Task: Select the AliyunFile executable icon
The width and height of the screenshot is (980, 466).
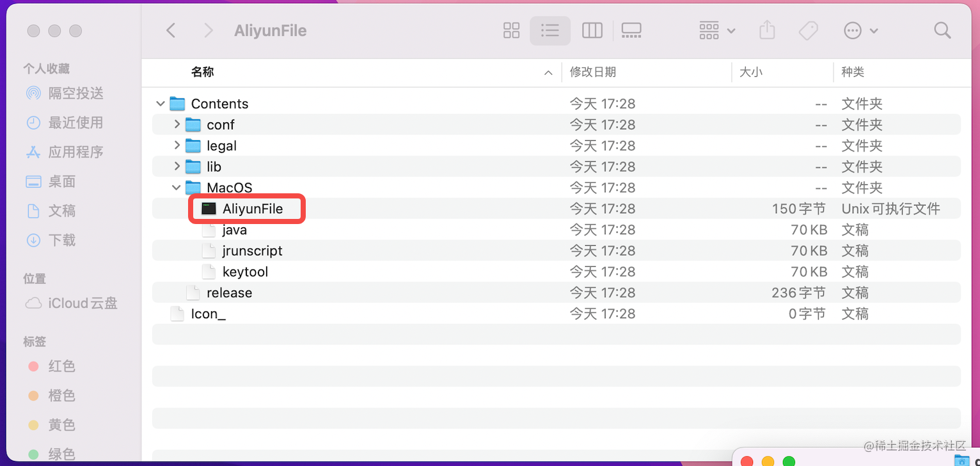Action: (209, 209)
